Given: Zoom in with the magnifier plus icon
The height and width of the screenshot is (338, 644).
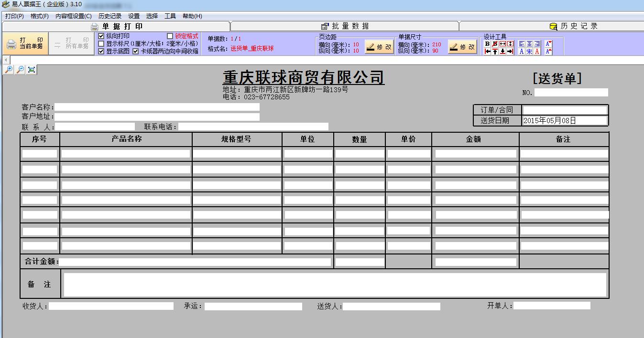Looking at the screenshot, I should point(9,70).
